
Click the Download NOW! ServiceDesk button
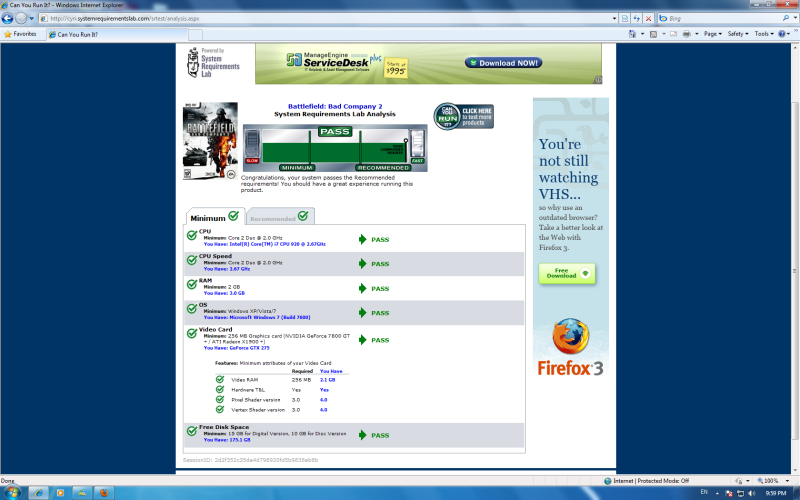[x=504, y=63]
